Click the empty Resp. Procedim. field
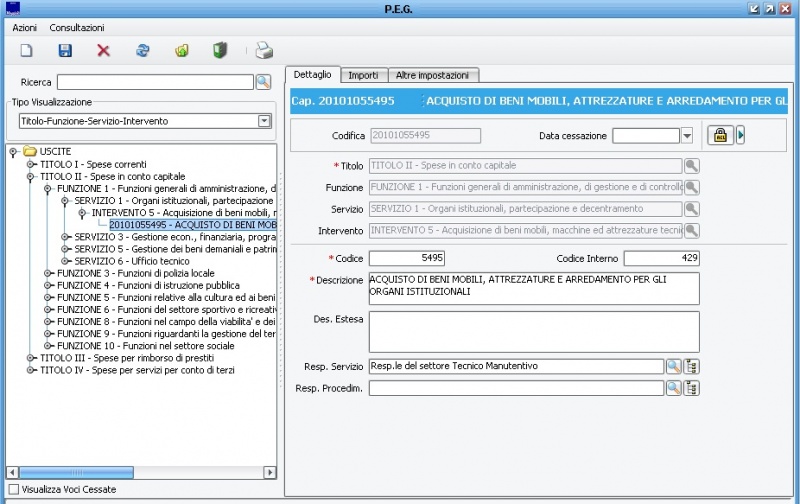 [516, 388]
